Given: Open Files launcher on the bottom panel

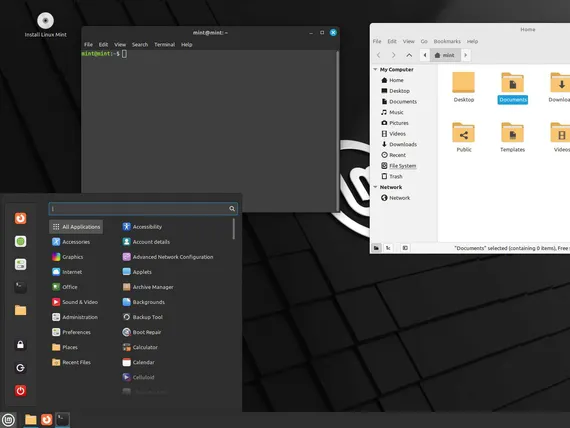Looking at the screenshot, I should (31, 420).
